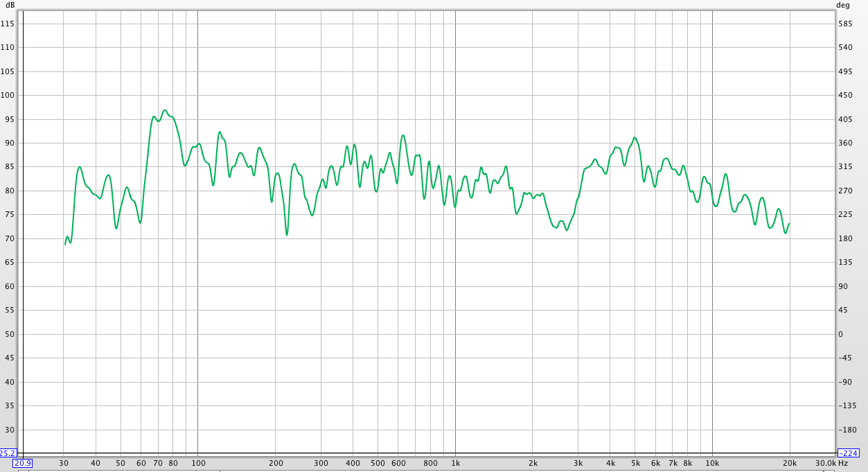The image size is (868, 472).
Task: Select the 2k frequency axis label
Action: coord(533,463)
